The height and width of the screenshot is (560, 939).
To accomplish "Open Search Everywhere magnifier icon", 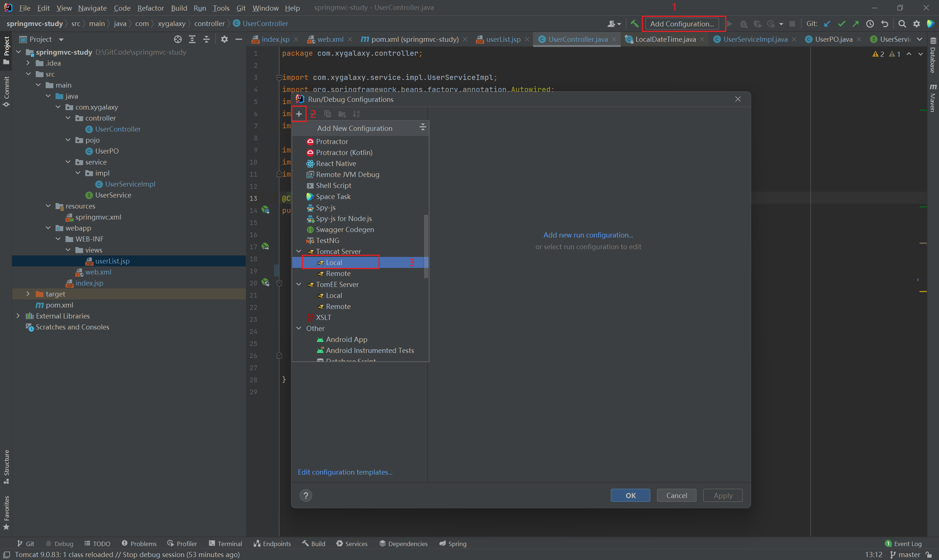I will tap(902, 24).
